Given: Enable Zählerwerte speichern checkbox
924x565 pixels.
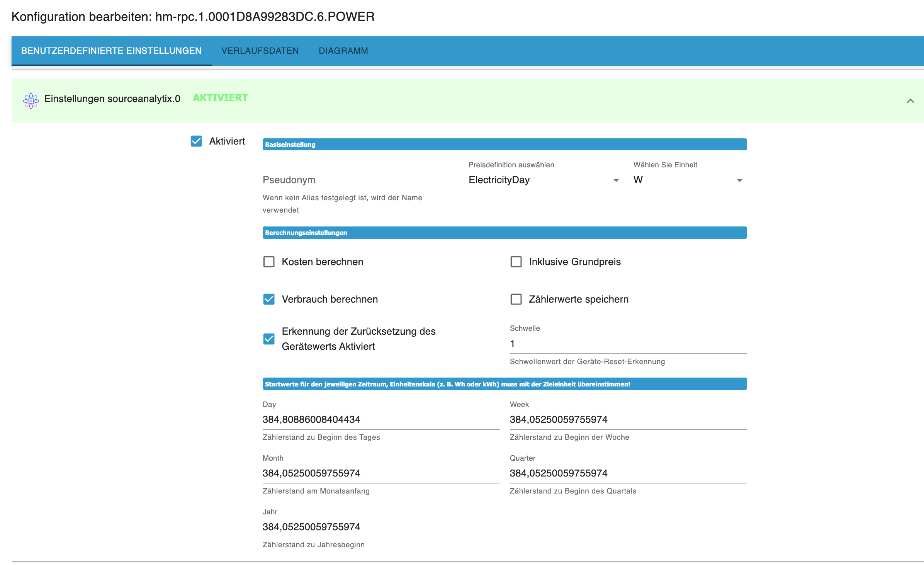Looking at the screenshot, I should pyautogui.click(x=516, y=299).
